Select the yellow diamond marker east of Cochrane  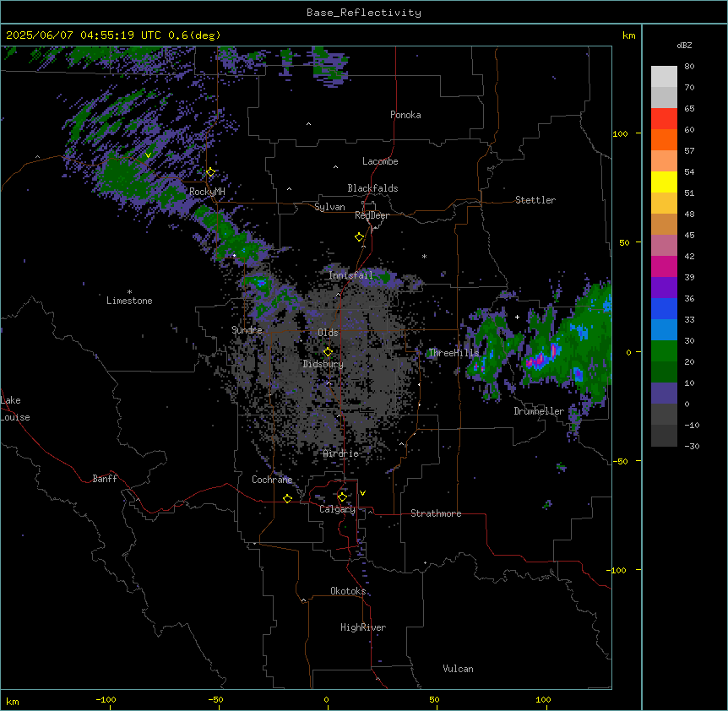(x=287, y=498)
